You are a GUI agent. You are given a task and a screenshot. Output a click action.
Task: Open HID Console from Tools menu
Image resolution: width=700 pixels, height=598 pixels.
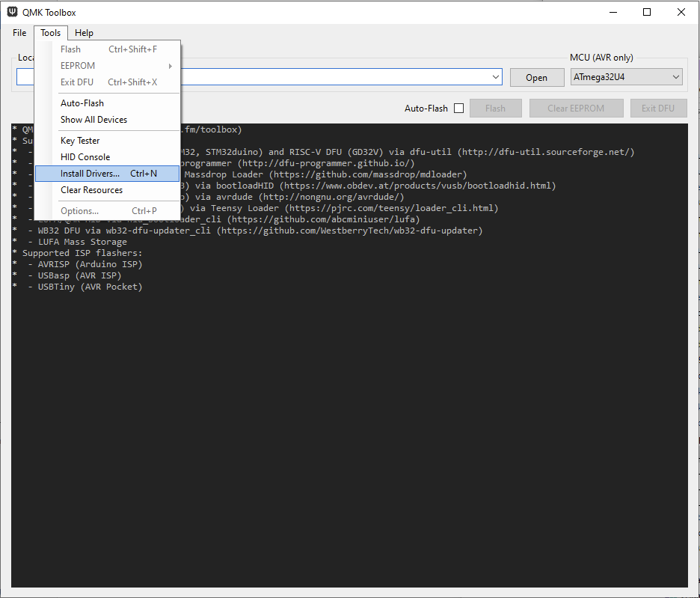(85, 157)
